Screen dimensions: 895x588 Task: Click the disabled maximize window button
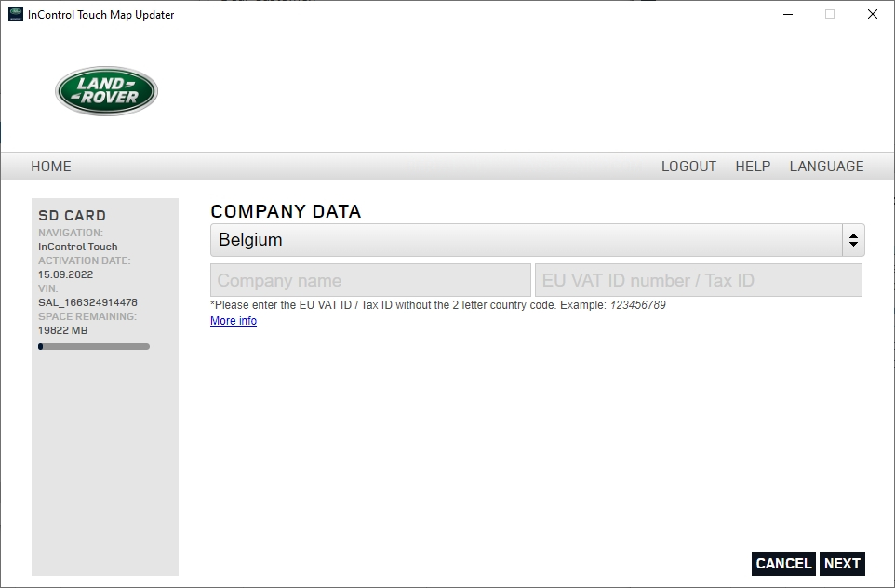pyautogui.click(x=830, y=14)
